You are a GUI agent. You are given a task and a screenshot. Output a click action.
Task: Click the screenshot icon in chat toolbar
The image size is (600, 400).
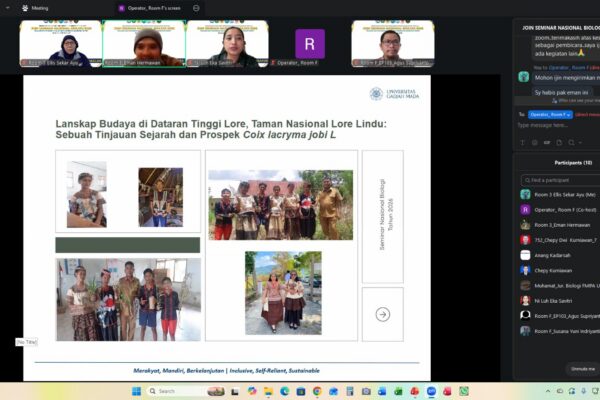coord(571,142)
